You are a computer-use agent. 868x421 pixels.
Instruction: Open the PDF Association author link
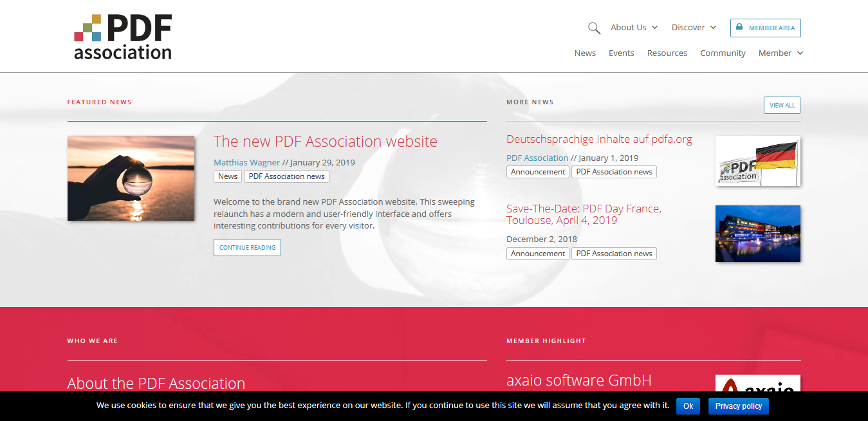point(537,158)
